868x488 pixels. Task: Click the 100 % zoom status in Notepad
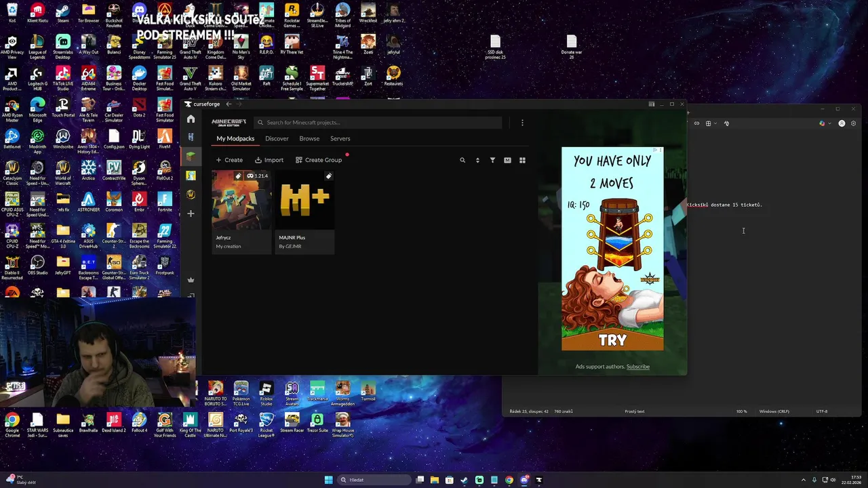click(x=741, y=411)
